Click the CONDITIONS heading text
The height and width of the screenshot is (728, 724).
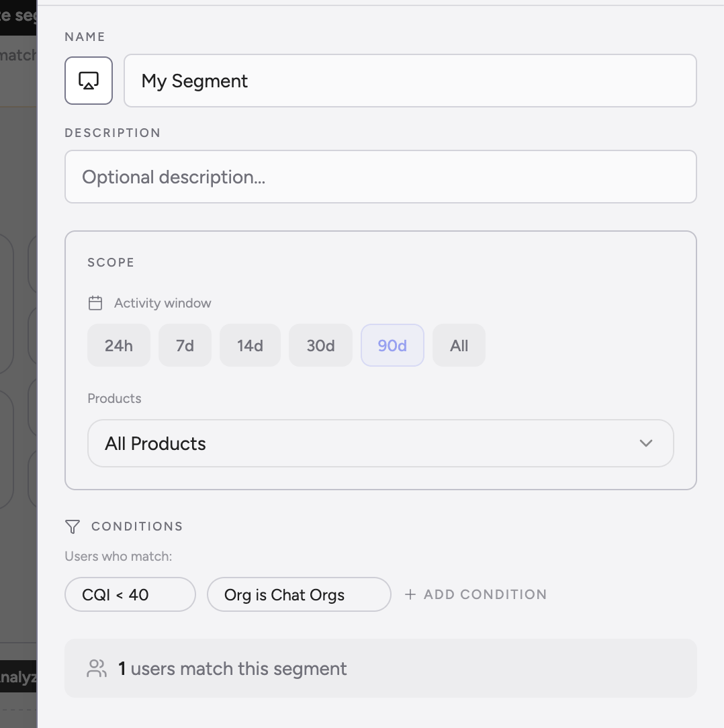coord(137,527)
